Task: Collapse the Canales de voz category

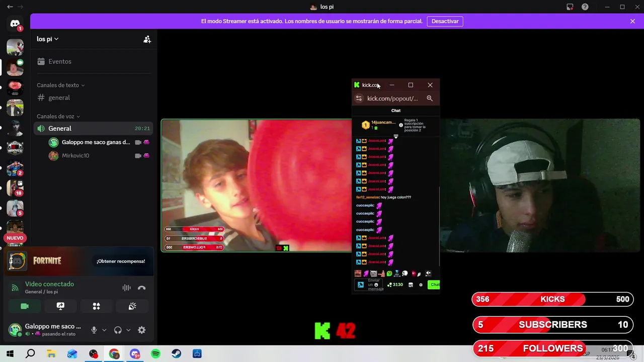Action: tap(58, 116)
